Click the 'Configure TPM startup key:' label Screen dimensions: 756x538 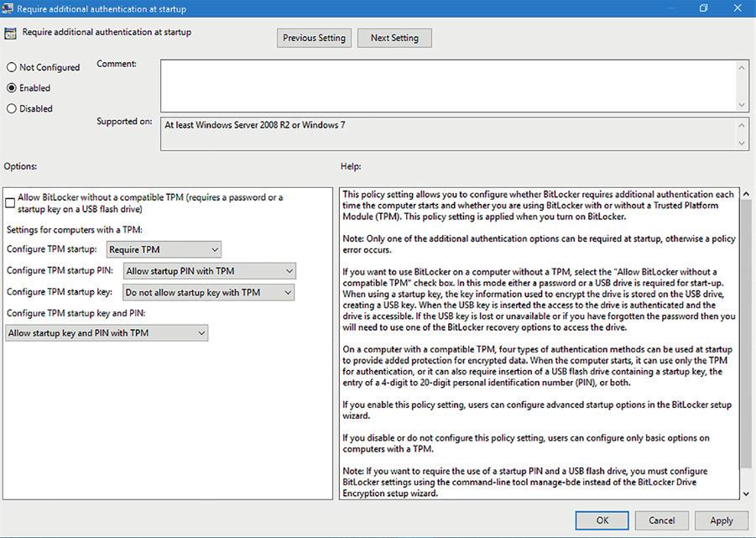click(x=60, y=292)
